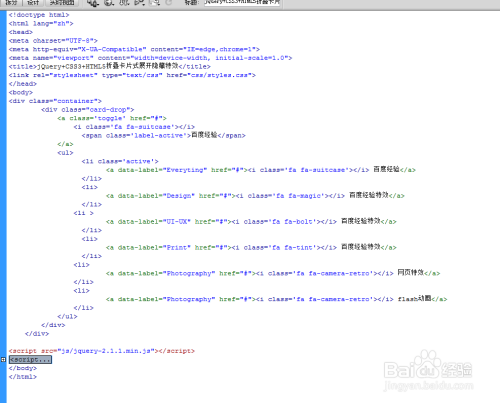Screen dimensions: 500x403
Task: Switch to 设计 (Design) view
Action: click(33, 3)
